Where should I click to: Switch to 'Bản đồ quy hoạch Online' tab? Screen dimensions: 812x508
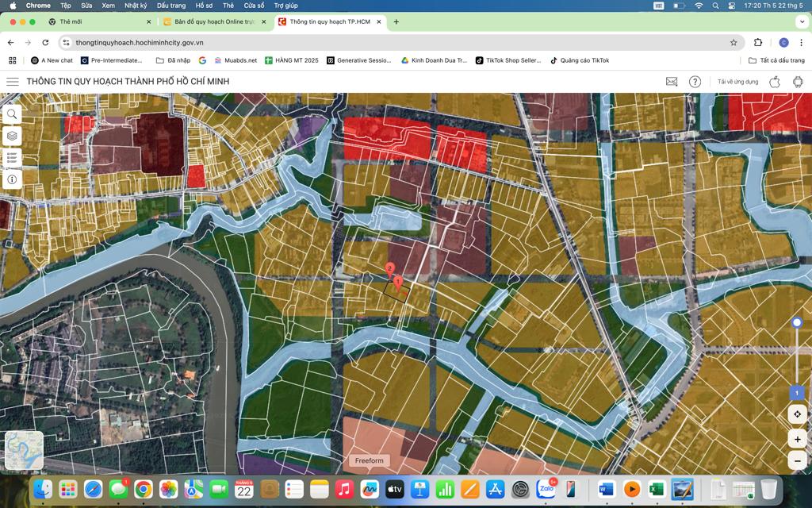(215, 21)
